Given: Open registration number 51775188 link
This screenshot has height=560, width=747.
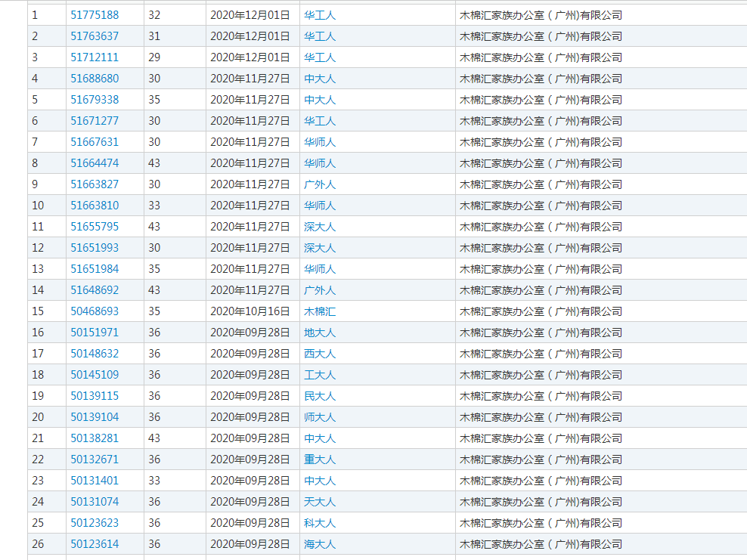Looking at the screenshot, I should coord(95,15).
